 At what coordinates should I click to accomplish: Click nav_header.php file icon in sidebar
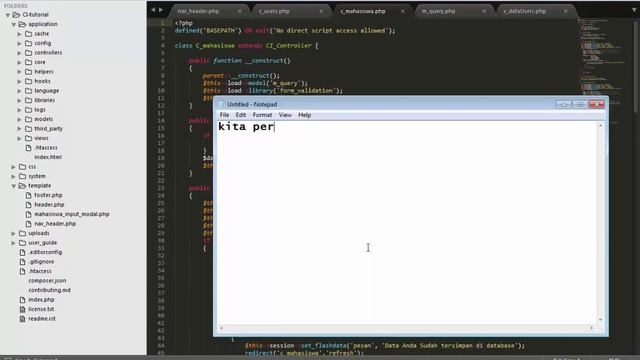(29, 224)
